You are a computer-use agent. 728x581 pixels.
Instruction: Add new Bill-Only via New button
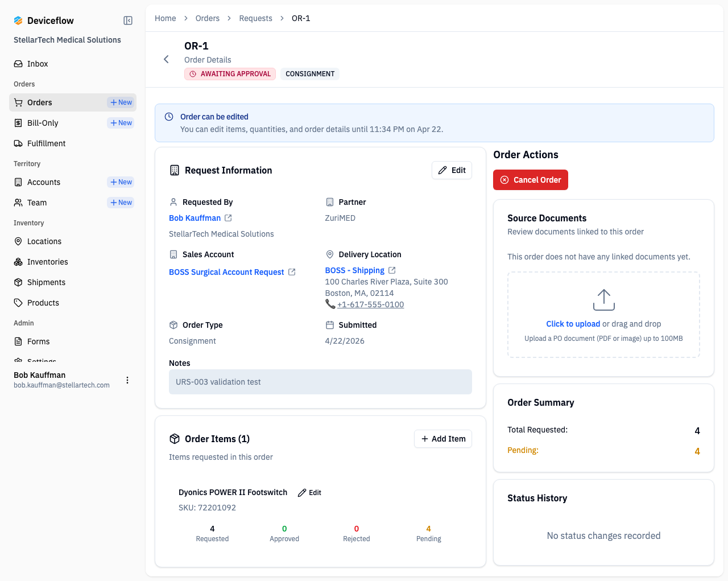(121, 123)
